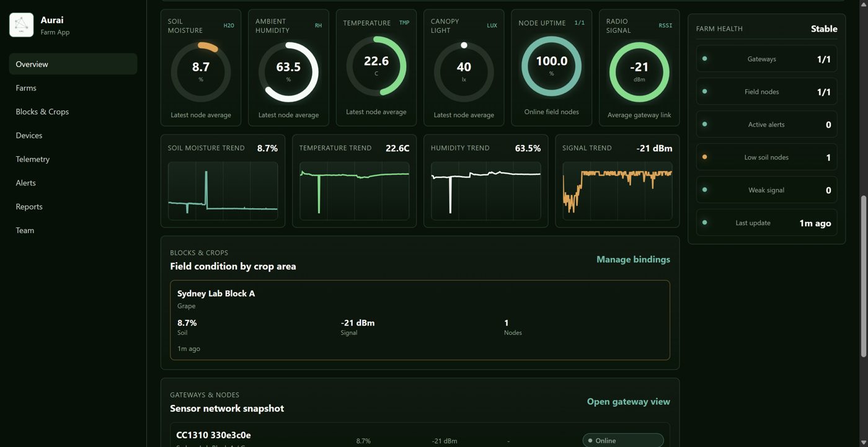Screen dimensions: 868x447
Task: Click the Soil Moisture 8.7 gauge
Action: (x=201, y=72)
